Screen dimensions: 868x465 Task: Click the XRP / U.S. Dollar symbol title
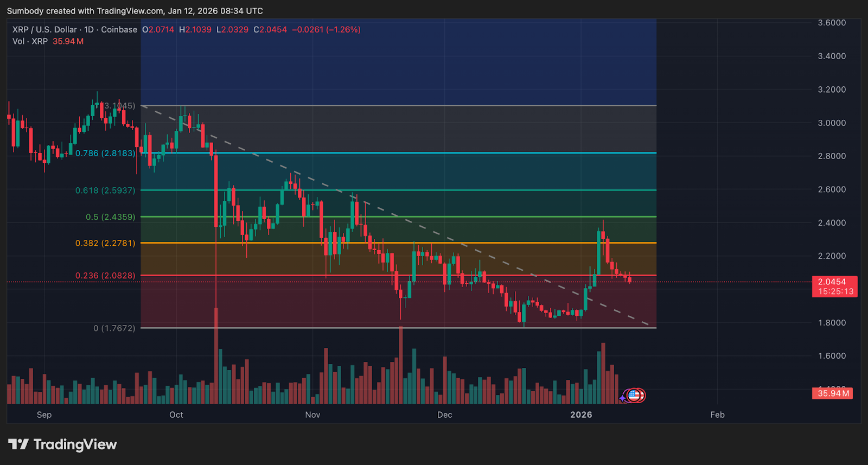tap(44, 30)
